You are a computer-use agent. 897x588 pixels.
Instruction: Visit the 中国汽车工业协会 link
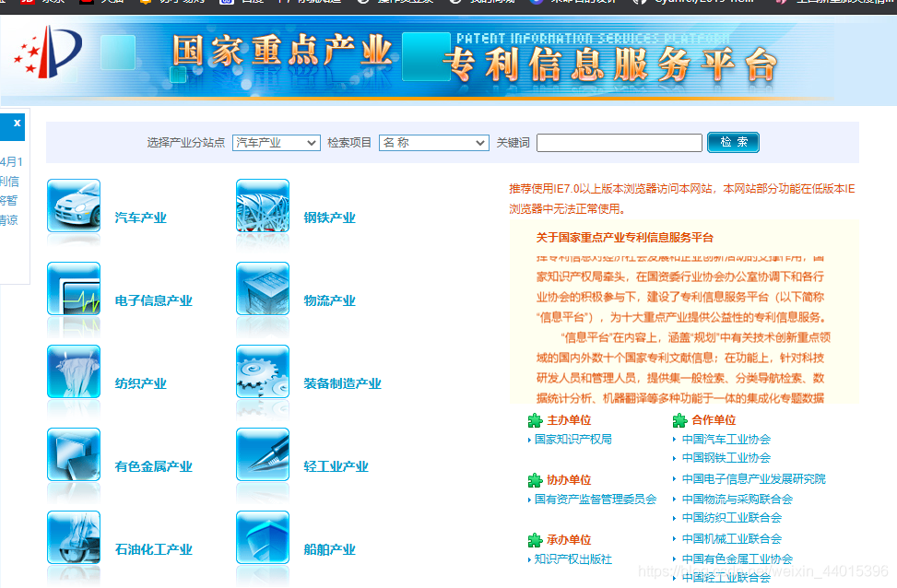(x=726, y=440)
